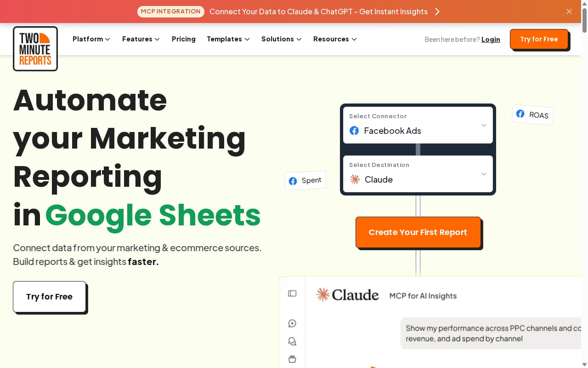588x368 pixels.
Task: Open the Select Connector dropdown chevron
Action: click(483, 125)
